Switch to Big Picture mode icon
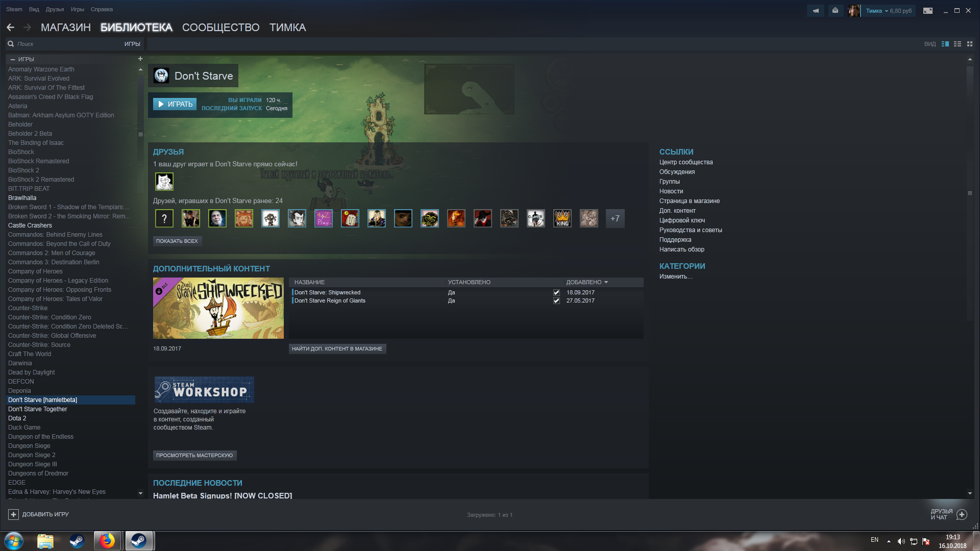The width and height of the screenshot is (980, 551). pos(928,11)
